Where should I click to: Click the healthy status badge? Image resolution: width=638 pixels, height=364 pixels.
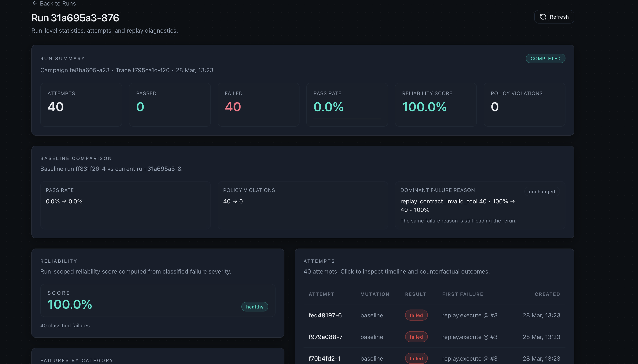255,307
